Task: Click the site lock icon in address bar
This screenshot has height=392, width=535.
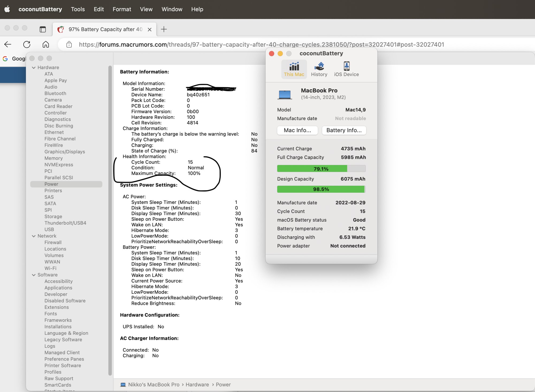Action: 69,44
